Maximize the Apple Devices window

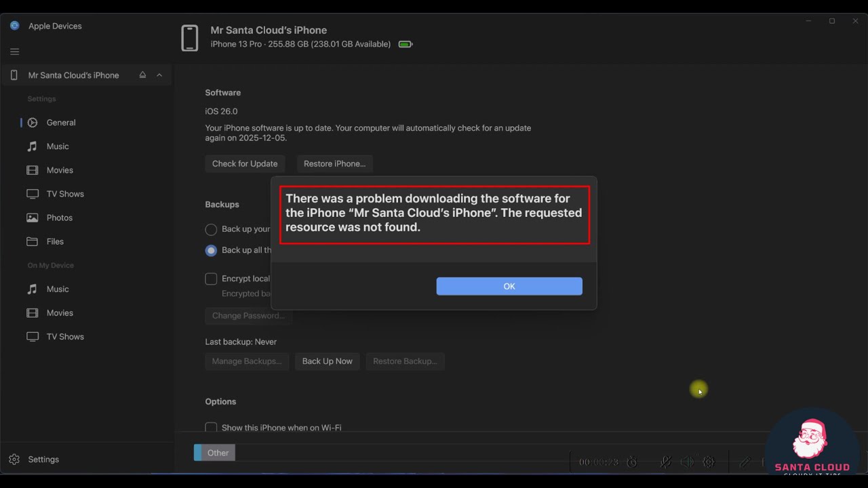[832, 21]
